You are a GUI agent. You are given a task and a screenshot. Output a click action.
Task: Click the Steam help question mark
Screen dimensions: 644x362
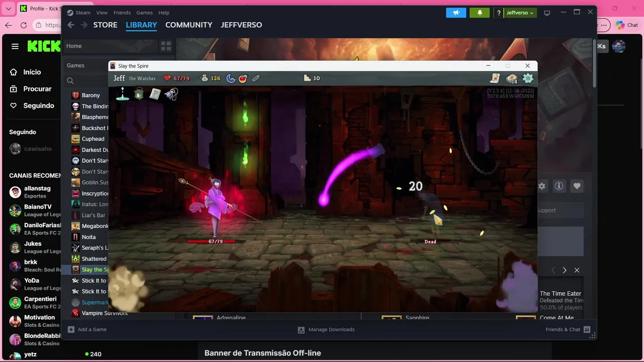click(499, 13)
